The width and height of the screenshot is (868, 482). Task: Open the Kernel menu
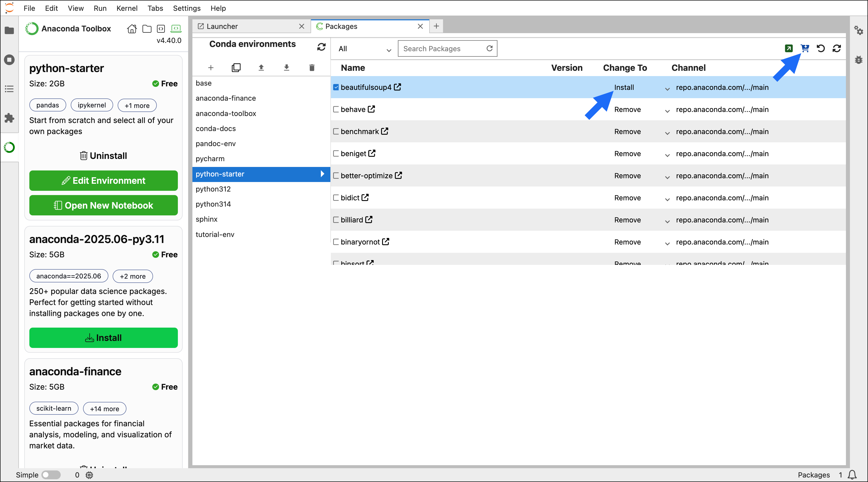127,8
